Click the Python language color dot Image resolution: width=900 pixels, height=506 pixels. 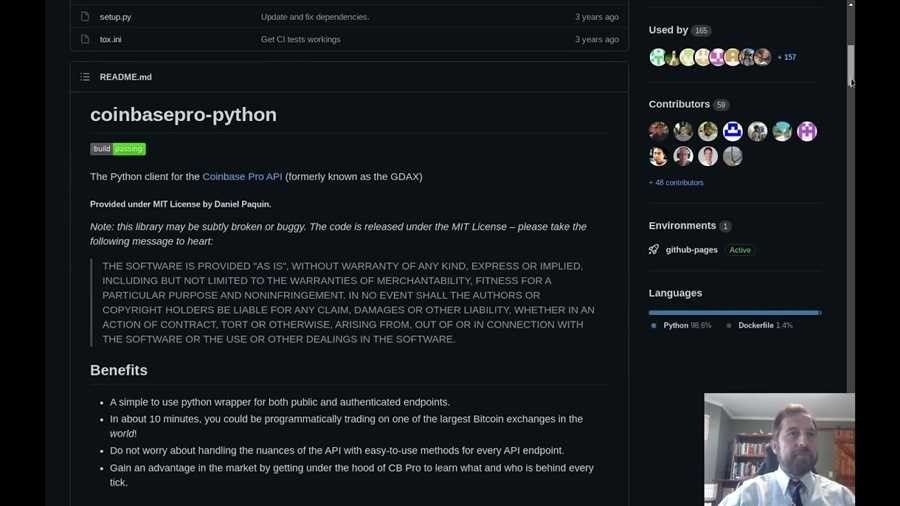pyautogui.click(x=653, y=325)
